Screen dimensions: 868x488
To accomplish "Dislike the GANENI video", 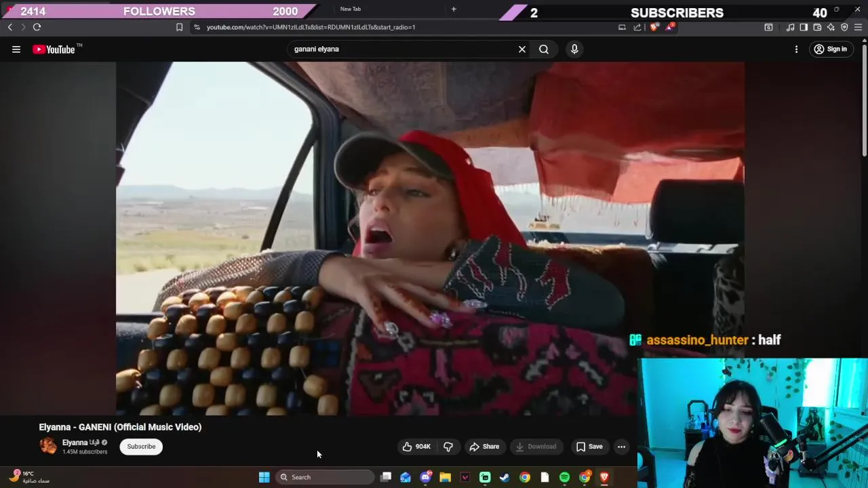I will point(448,447).
